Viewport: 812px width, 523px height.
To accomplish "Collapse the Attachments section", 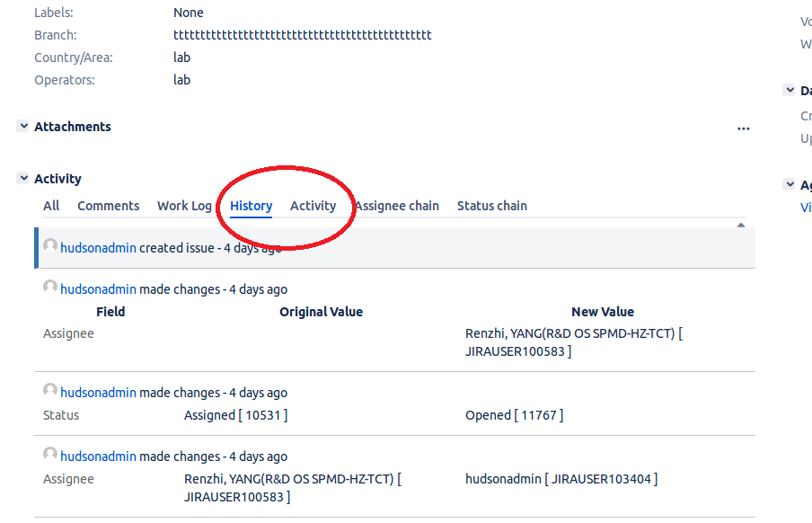I will [22, 126].
